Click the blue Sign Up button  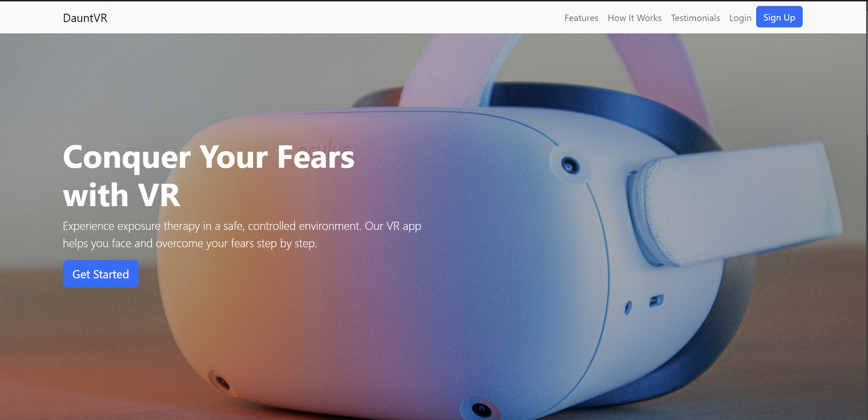coord(779,17)
